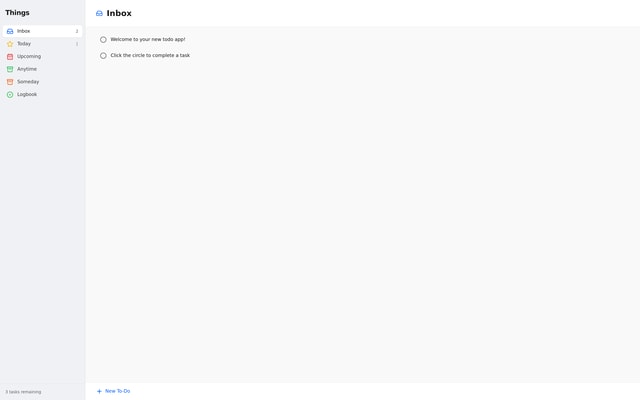Select the 'Welcome to your new todo app!' text
This screenshot has height=400, width=640.
pyautogui.click(x=148, y=40)
